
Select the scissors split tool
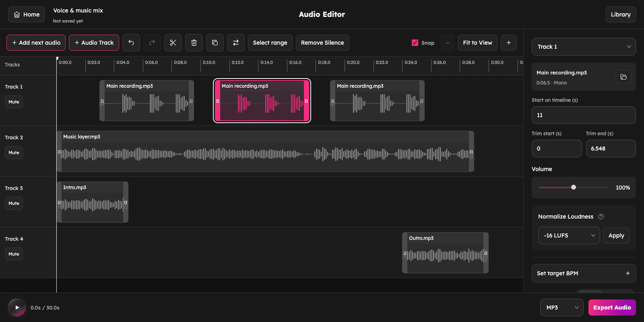[173, 43]
